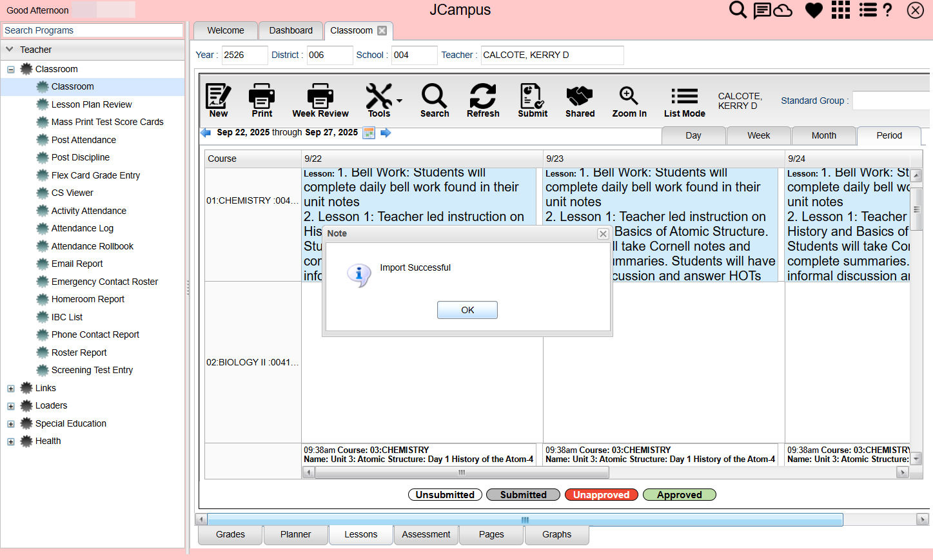
Task: Close JCampus with the circled X
Action: tap(916, 10)
